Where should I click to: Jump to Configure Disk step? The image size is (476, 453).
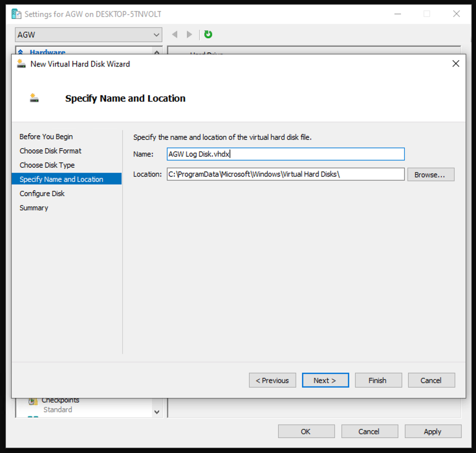pos(42,193)
